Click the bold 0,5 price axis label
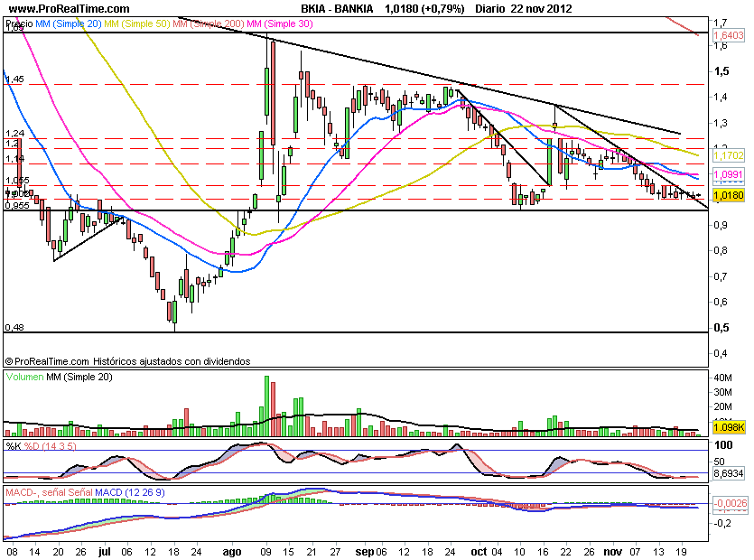This screenshot has height=560, width=754. tap(721, 327)
